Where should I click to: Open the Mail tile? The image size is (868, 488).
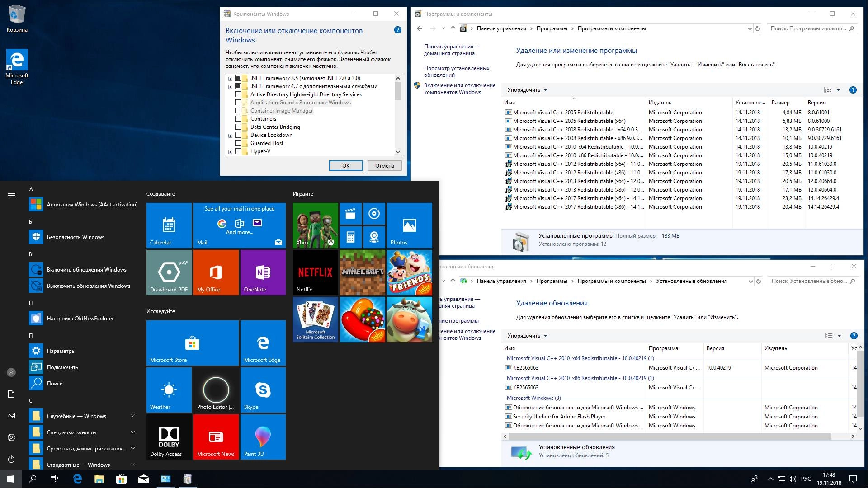pos(240,225)
